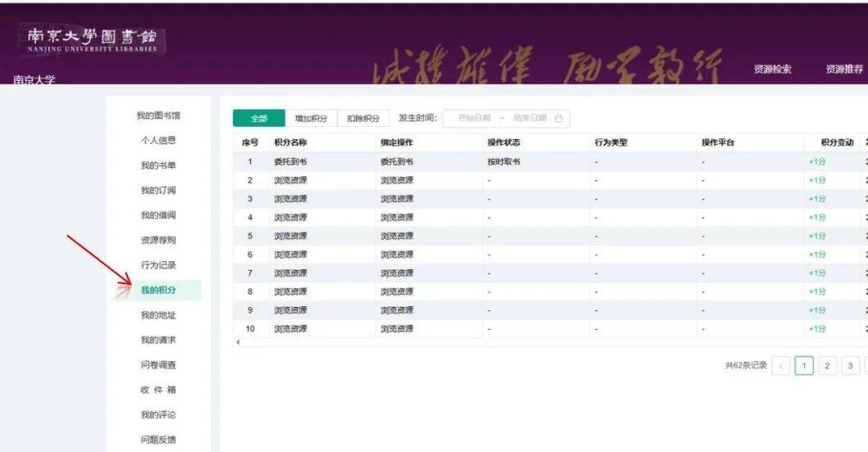Go to page 2 of the records

click(827, 365)
